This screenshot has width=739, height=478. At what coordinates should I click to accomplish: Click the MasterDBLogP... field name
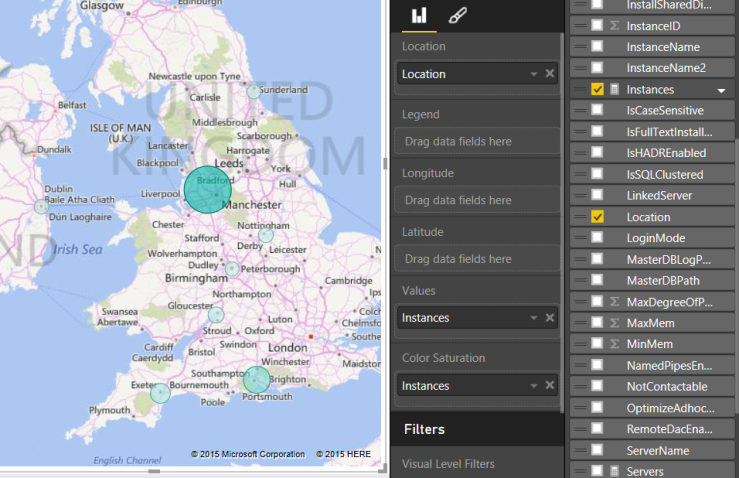pyautogui.click(x=668, y=259)
